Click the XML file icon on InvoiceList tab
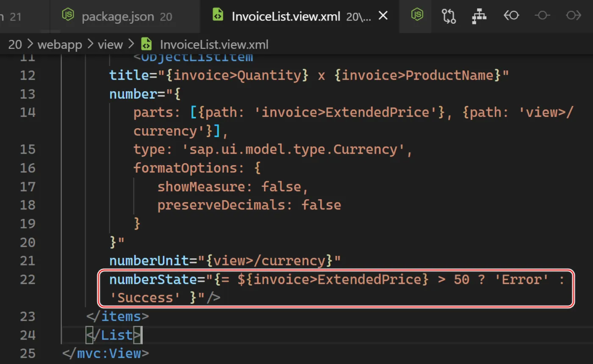The width and height of the screenshot is (593, 364). click(x=218, y=16)
